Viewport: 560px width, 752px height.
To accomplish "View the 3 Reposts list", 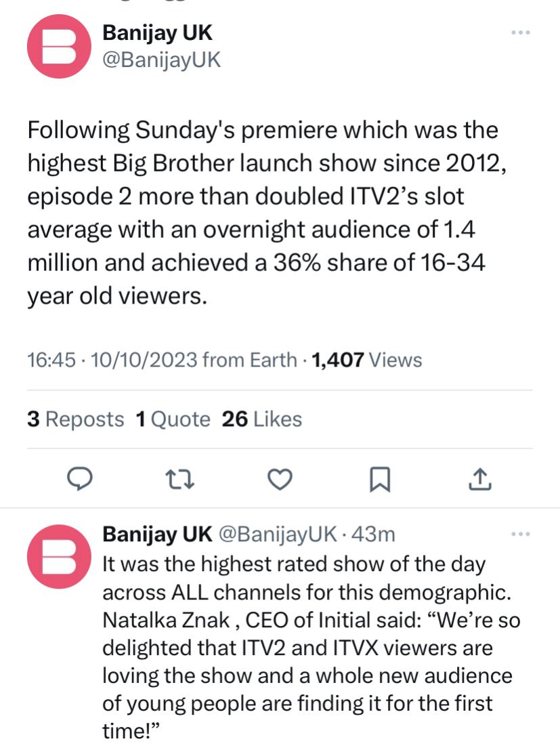I will (76, 420).
